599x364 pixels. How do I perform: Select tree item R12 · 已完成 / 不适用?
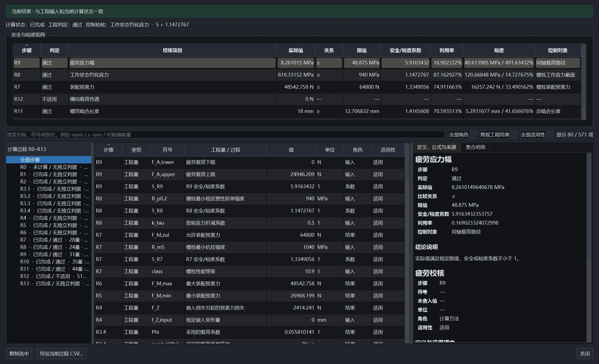(x=49, y=276)
